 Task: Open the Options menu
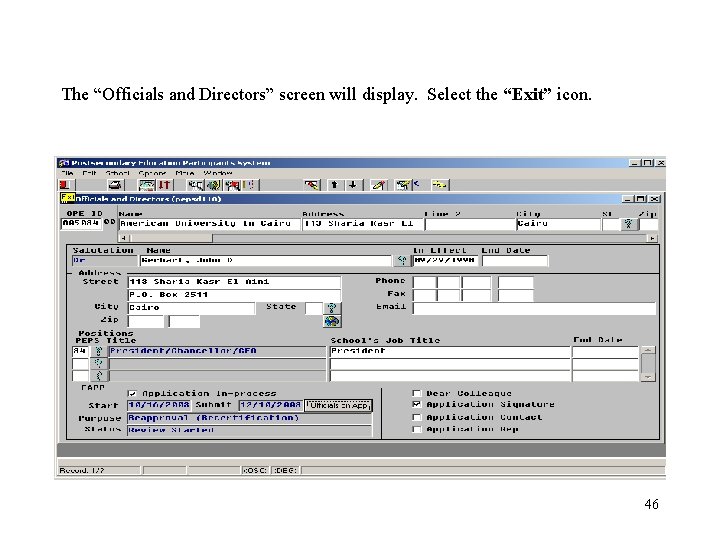pyautogui.click(x=152, y=173)
